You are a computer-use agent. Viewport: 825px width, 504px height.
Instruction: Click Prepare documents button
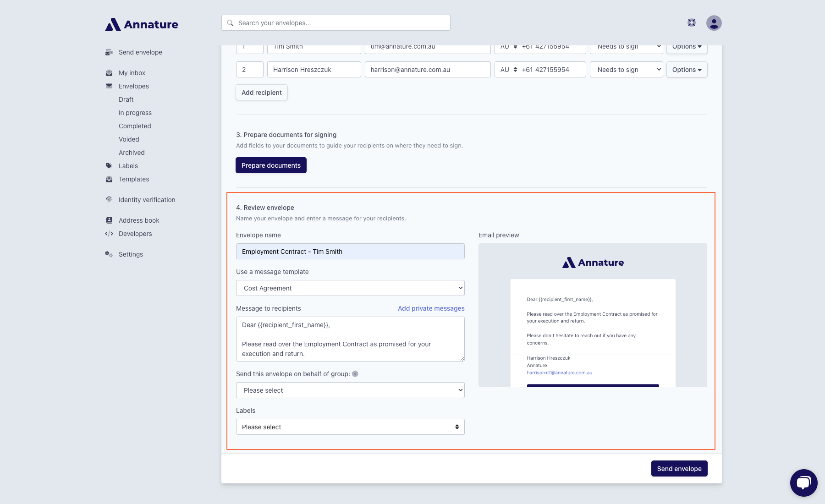point(271,165)
